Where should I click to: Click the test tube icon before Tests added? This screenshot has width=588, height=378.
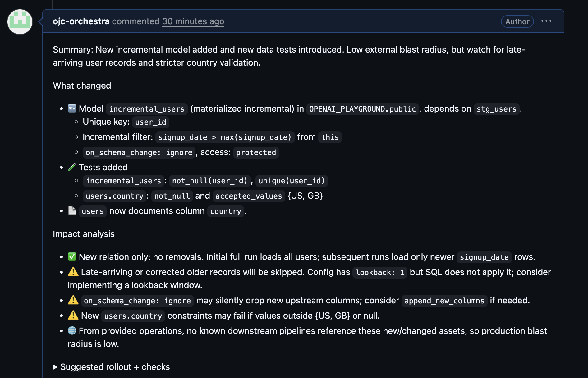tap(72, 167)
